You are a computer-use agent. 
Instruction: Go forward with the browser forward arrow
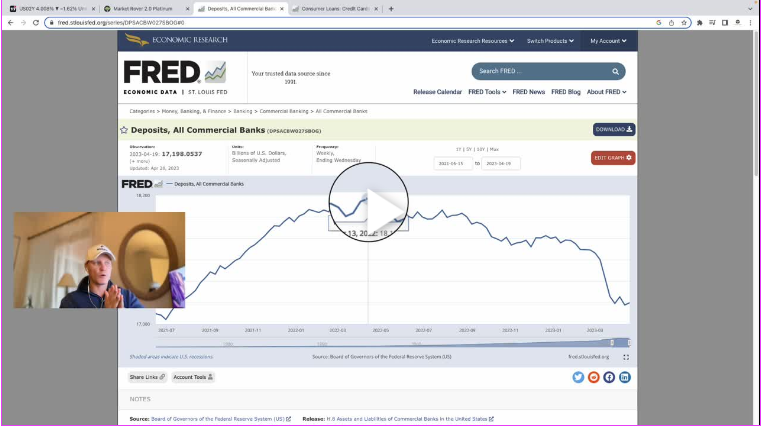click(x=23, y=23)
